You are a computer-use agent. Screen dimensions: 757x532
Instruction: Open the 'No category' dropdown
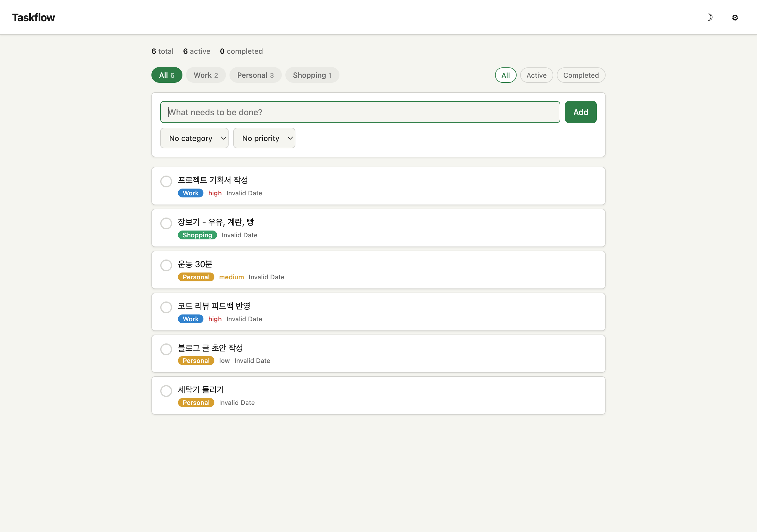[x=194, y=138]
